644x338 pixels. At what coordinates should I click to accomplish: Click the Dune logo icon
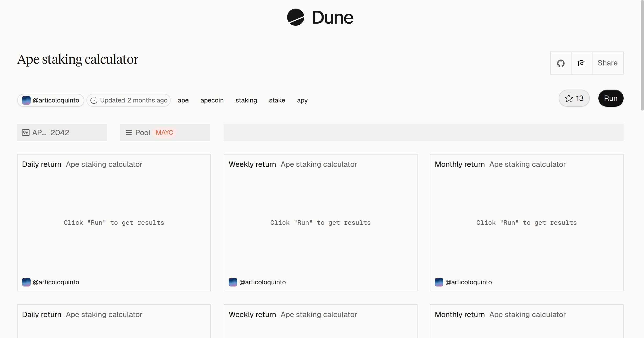[x=295, y=17]
